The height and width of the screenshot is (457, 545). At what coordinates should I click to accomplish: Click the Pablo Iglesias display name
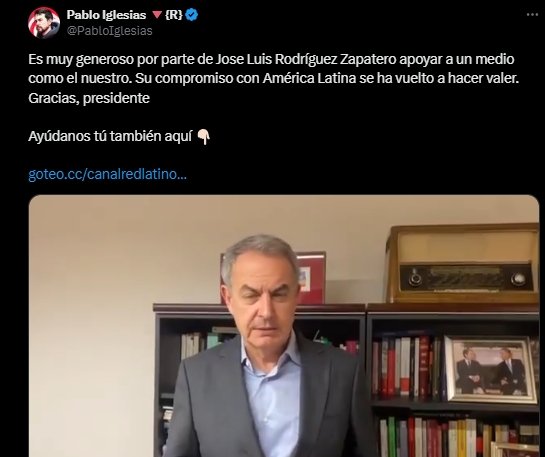[x=106, y=15]
